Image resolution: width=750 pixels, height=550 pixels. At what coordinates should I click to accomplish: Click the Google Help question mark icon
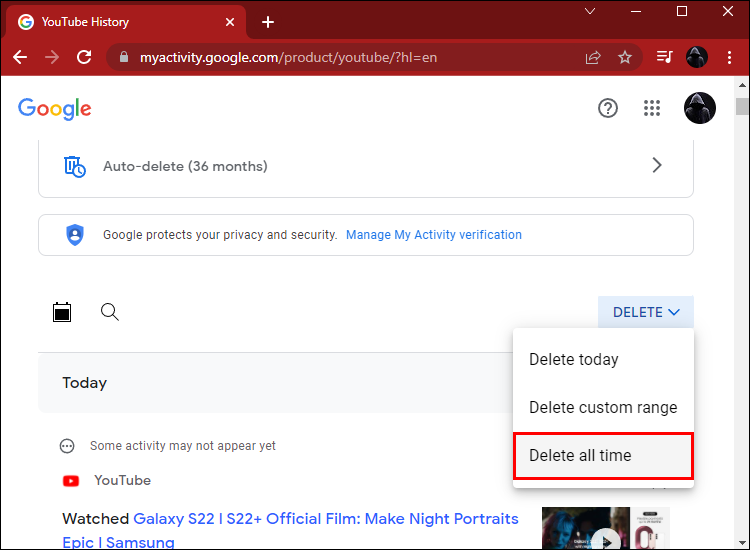point(608,108)
